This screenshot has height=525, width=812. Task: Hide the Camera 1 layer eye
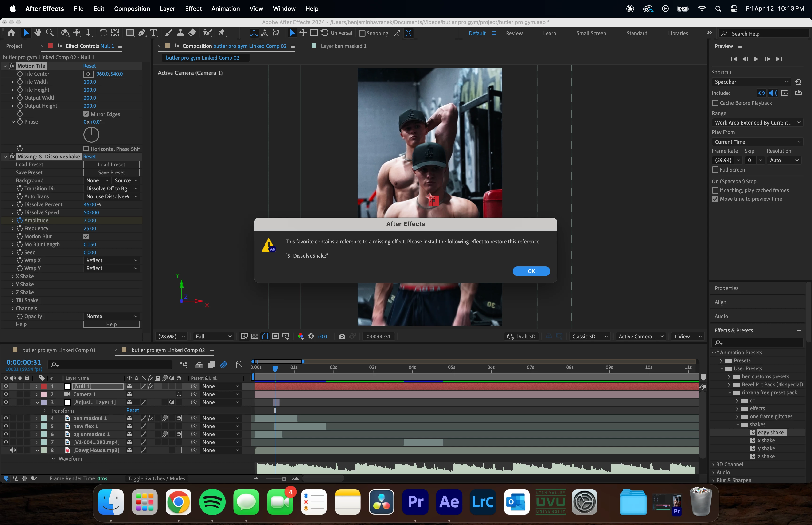[x=6, y=394]
